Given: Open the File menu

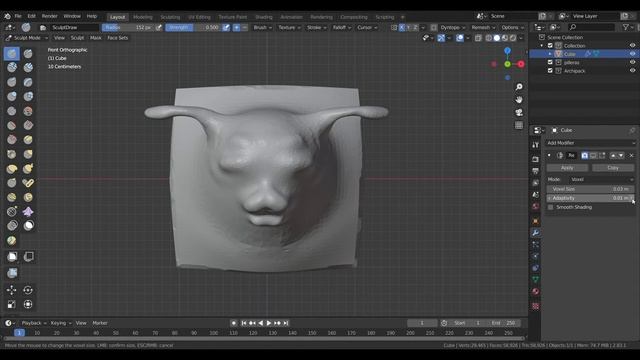Looking at the screenshot, I should (18, 16).
